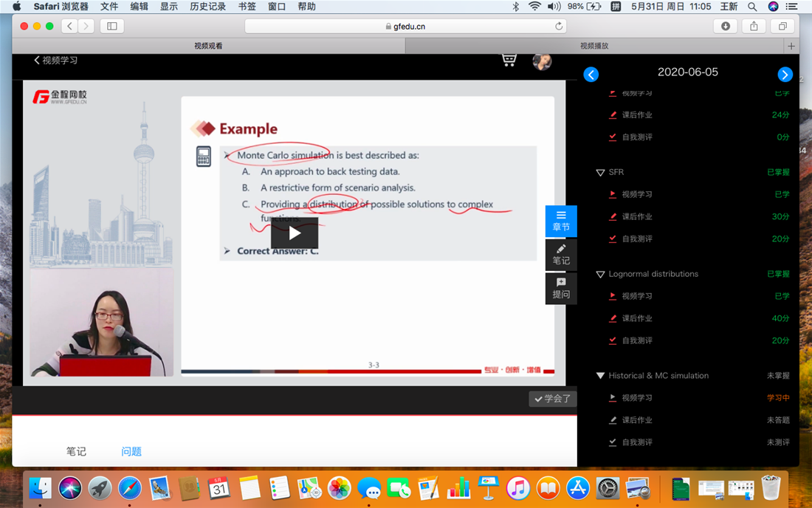Click the user profile avatar
The width and height of the screenshot is (812, 508).
(542, 61)
